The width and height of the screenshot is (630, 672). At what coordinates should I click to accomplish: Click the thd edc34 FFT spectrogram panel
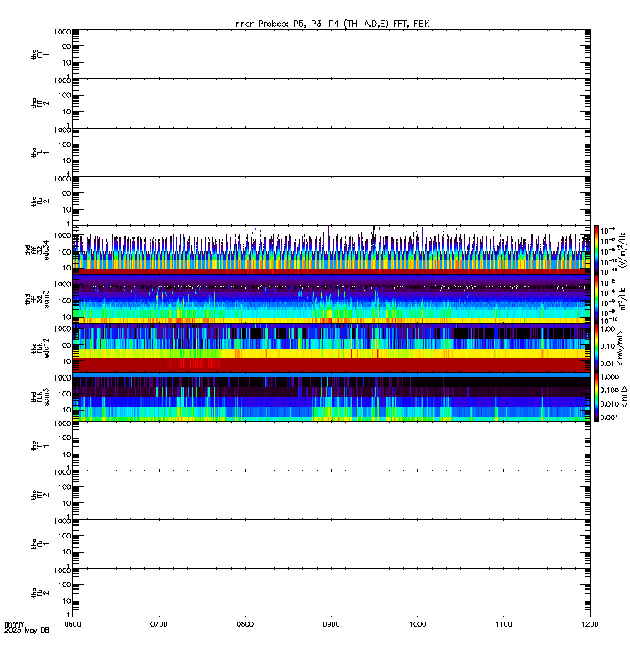pos(331,249)
